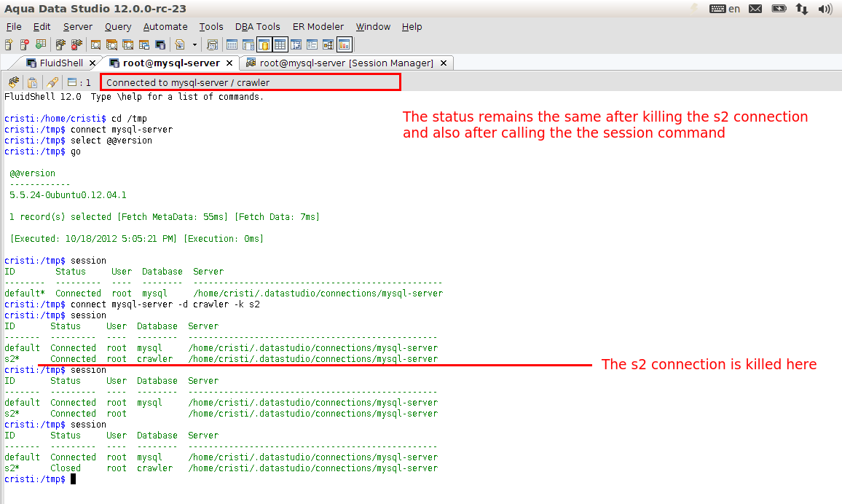This screenshot has width=842, height=504.
Task: Click the shell paste clipboard icon
Action: [x=32, y=82]
